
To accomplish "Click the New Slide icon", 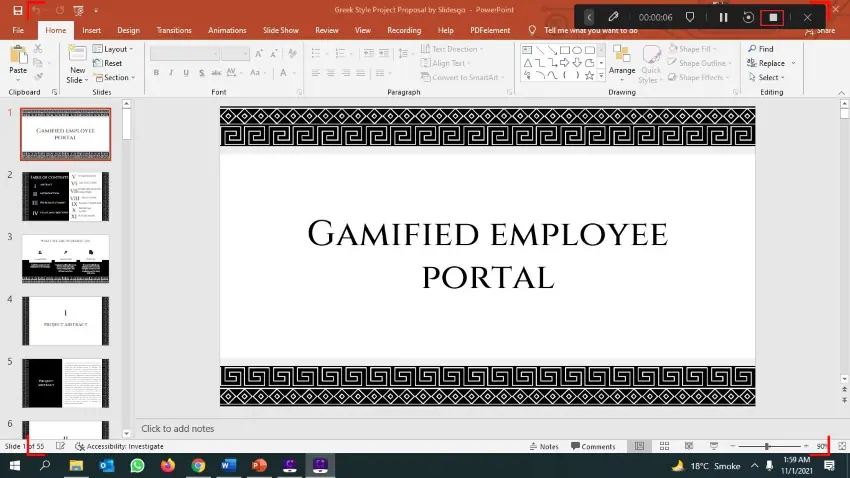I will (x=77, y=55).
